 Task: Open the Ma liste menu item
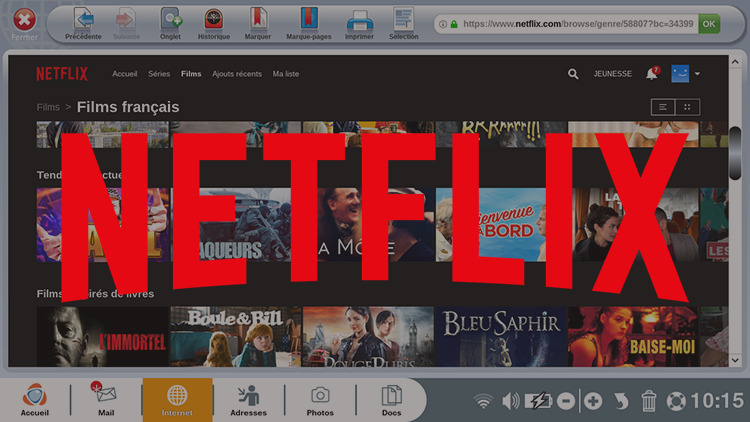[x=286, y=74]
